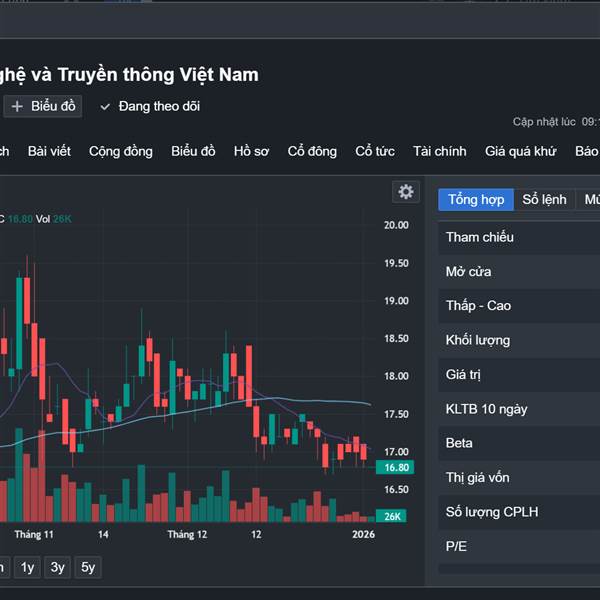Image resolution: width=600 pixels, height=600 pixels.
Task: Click the Tham chiếu row
Action: tap(519, 237)
